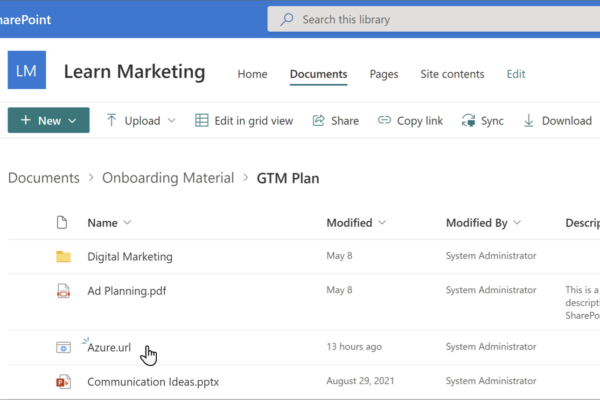Click System Administrator in Communication Ideas row
600x400 pixels.
491,381
